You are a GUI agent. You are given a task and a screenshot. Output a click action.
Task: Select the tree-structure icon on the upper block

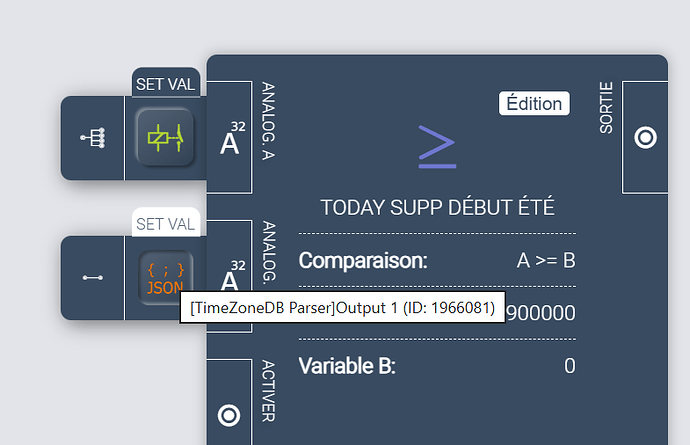tap(92, 138)
